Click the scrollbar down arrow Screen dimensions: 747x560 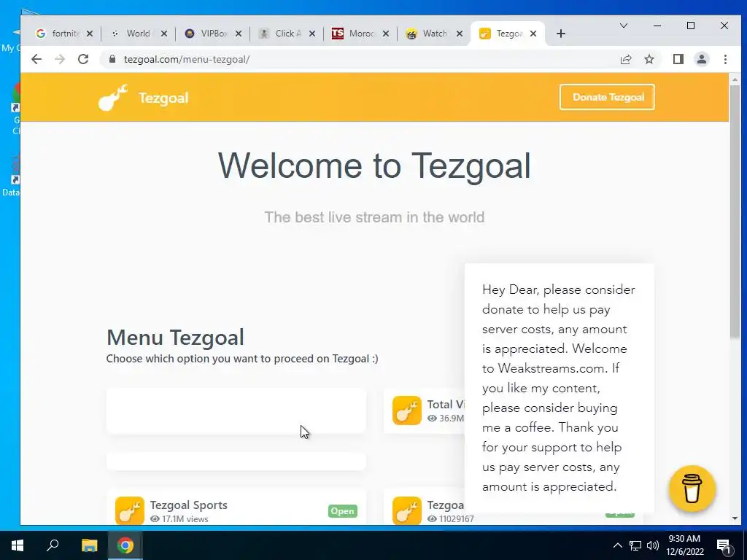(x=735, y=518)
